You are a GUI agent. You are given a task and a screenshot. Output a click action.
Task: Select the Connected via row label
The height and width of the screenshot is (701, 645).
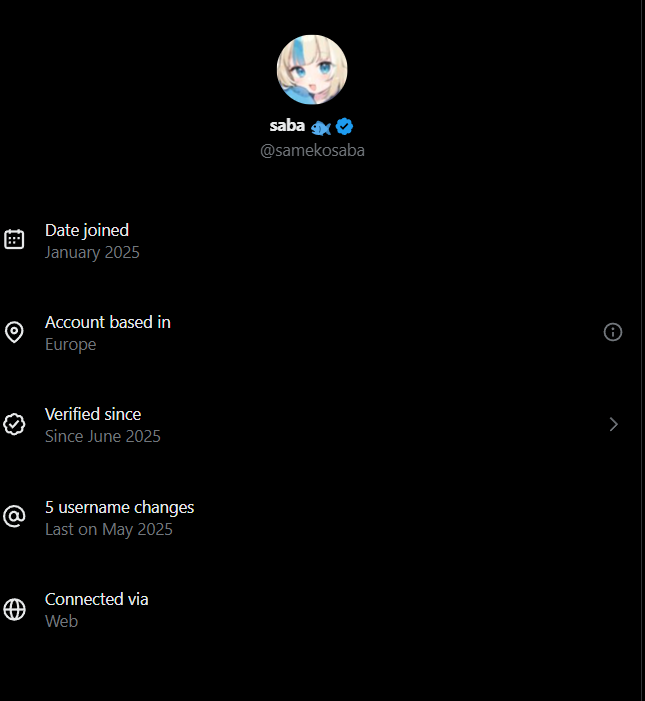tap(97, 600)
